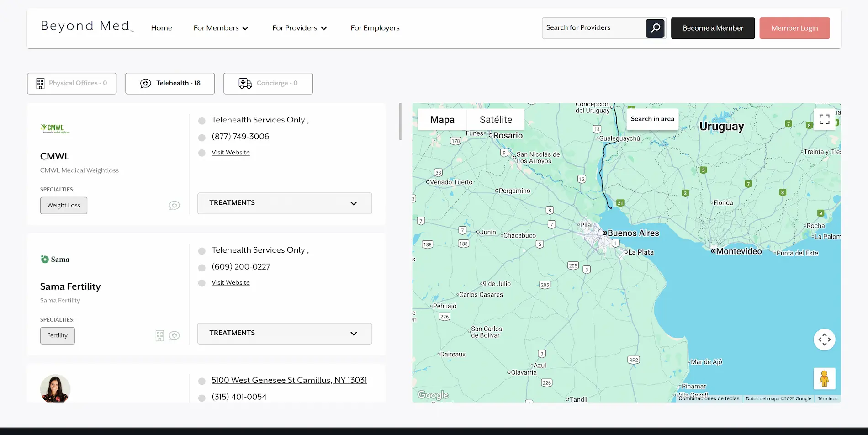The height and width of the screenshot is (435, 868).
Task: Click Become a Member button
Action: tap(713, 28)
